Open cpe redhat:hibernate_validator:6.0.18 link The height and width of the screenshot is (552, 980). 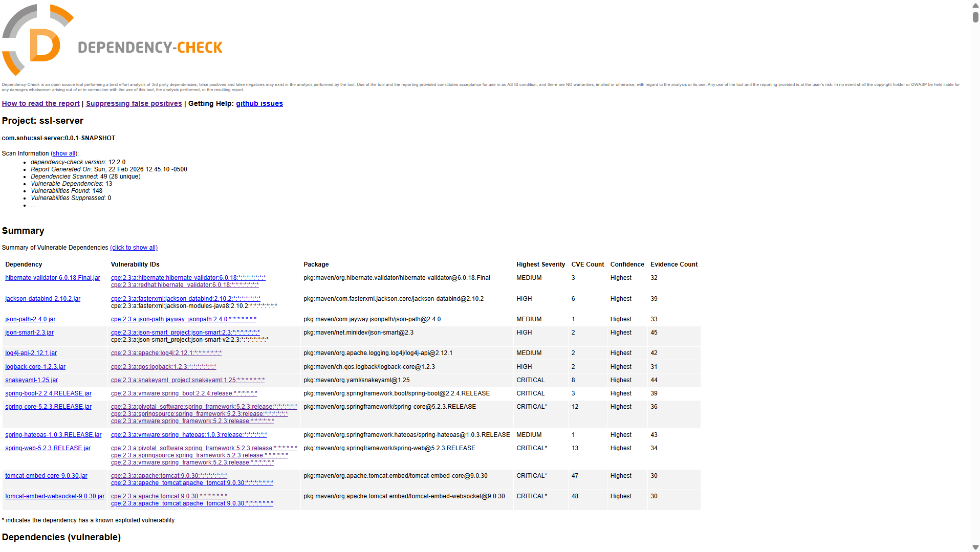[185, 285]
